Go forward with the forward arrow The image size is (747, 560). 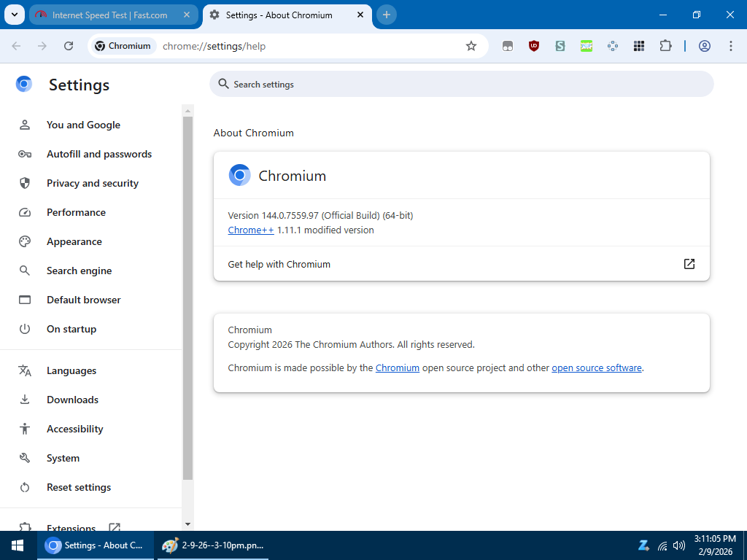point(42,46)
